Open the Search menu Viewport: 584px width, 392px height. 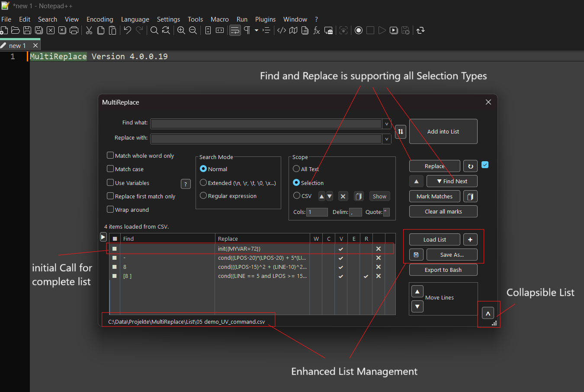coord(48,19)
